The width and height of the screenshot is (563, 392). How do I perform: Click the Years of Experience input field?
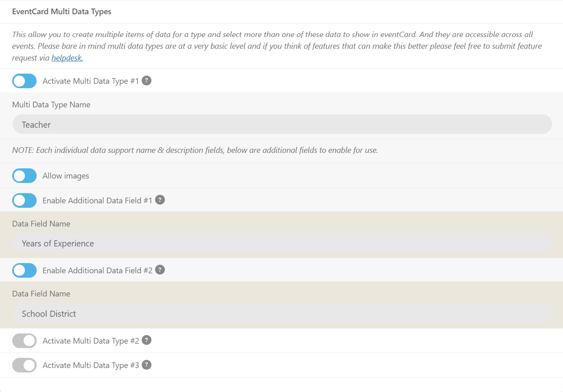pyautogui.click(x=282, y=243)
